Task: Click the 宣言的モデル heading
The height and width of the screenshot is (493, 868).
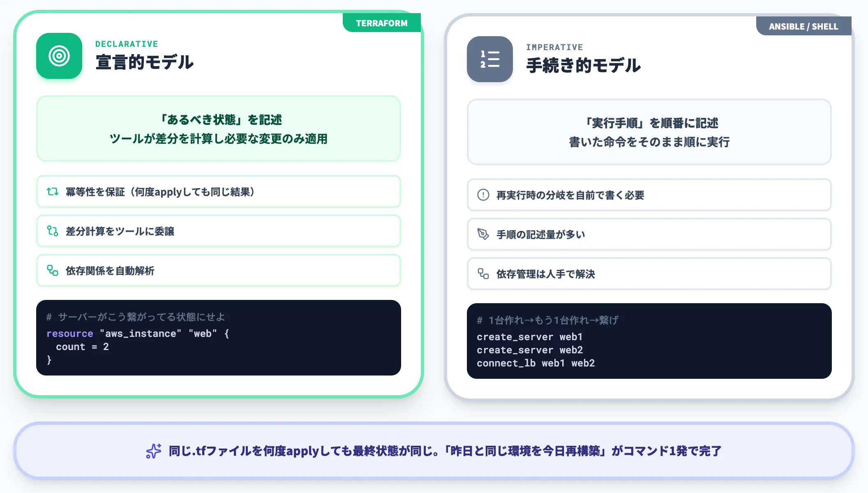Action: pyautogui.click(x=145, y=62)
